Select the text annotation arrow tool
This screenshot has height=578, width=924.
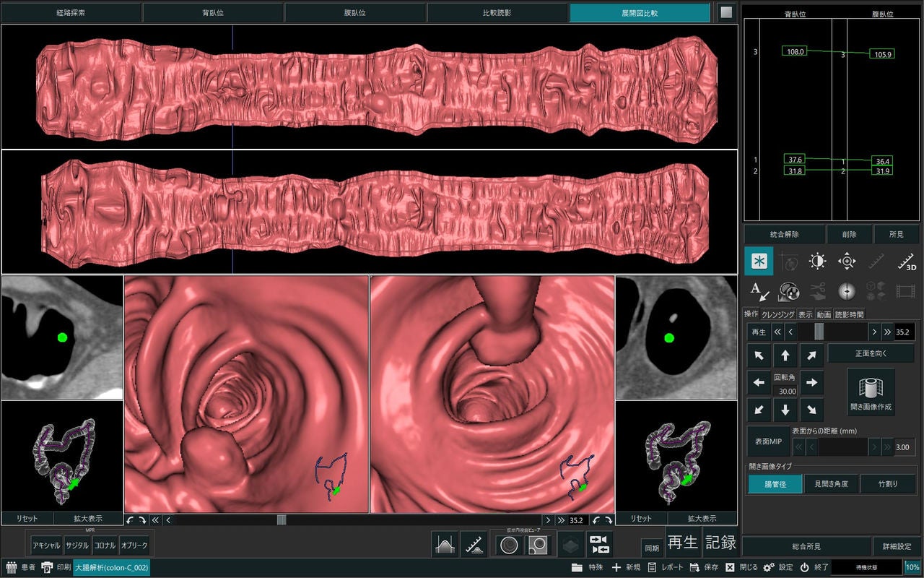[x=759, y=291]
